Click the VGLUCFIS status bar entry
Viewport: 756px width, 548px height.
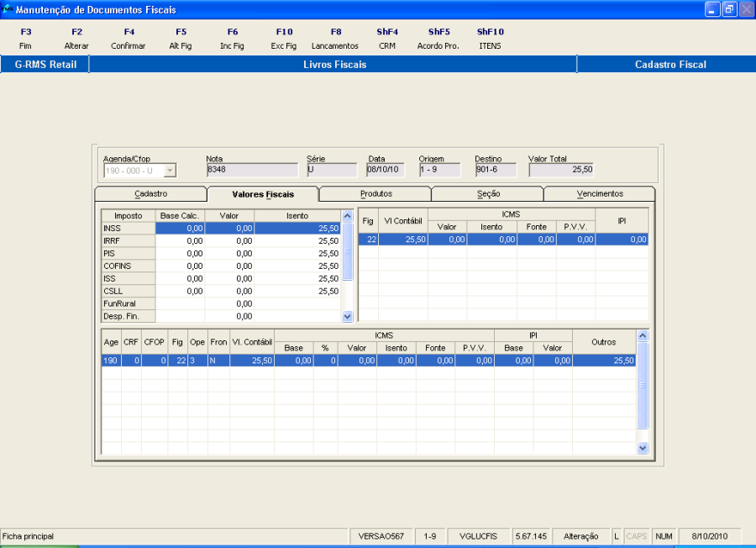click(478, 536)
